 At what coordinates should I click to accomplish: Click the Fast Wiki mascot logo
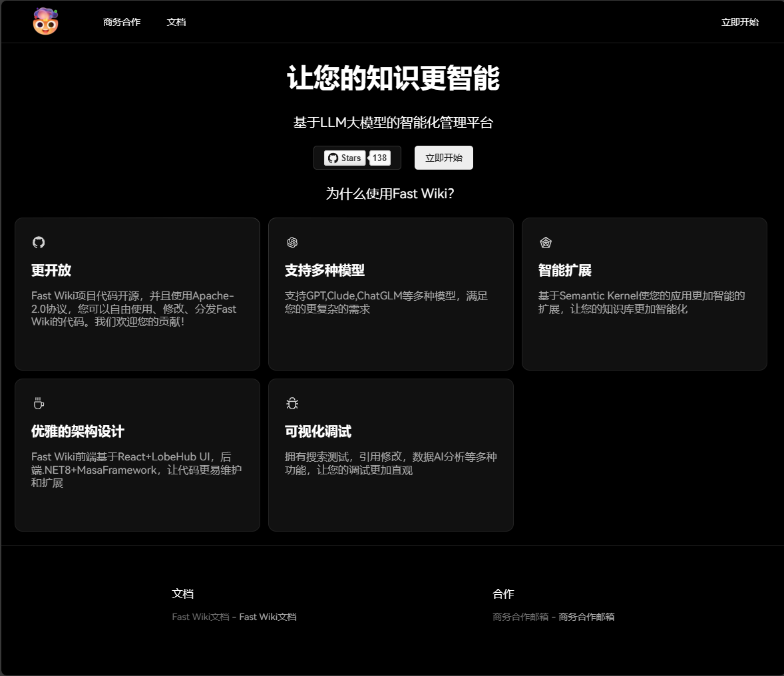click(x=45, y=21)
